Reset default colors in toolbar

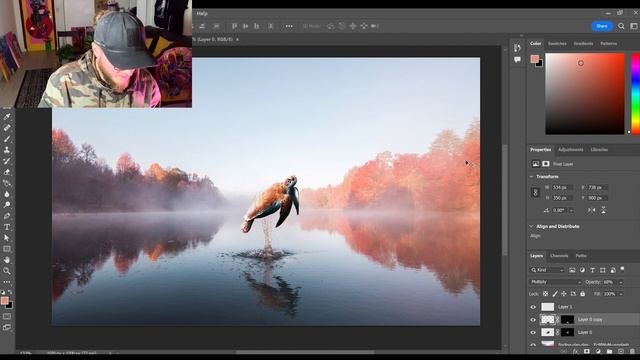tap(3, 292)
